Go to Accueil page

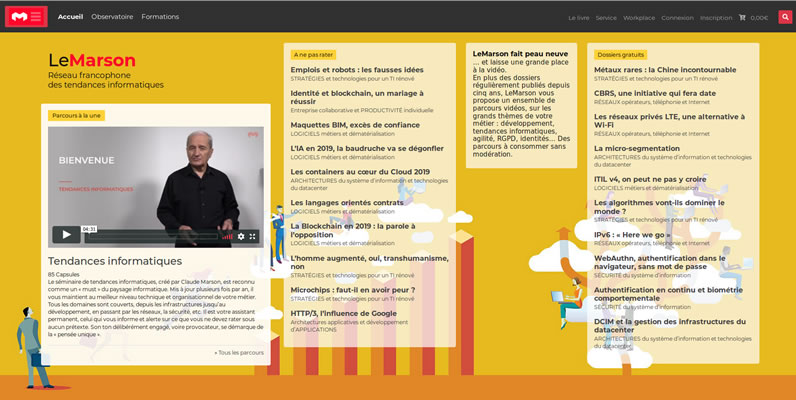pos(71,17)
